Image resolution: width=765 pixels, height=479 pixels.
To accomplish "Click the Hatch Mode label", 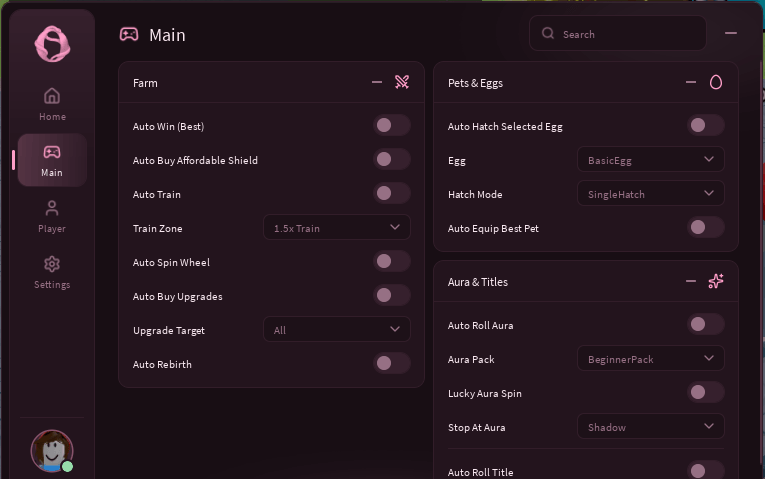I will [x=475, y=194].
